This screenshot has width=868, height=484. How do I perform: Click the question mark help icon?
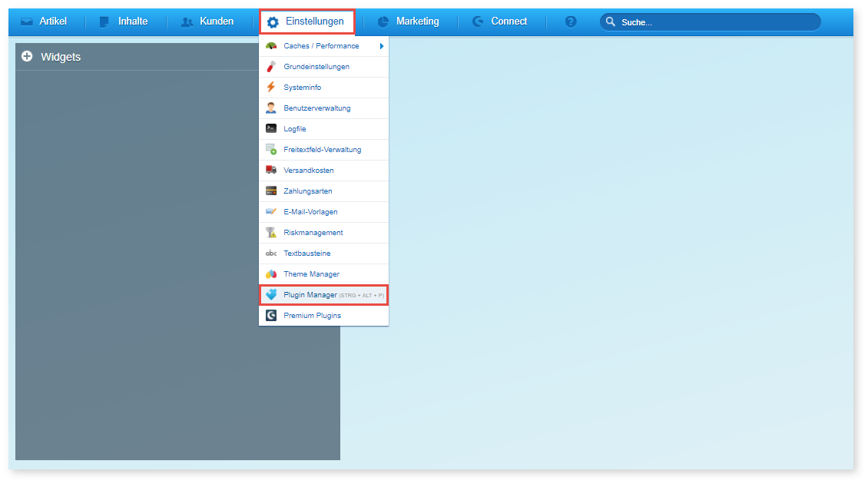coord(571,22)
